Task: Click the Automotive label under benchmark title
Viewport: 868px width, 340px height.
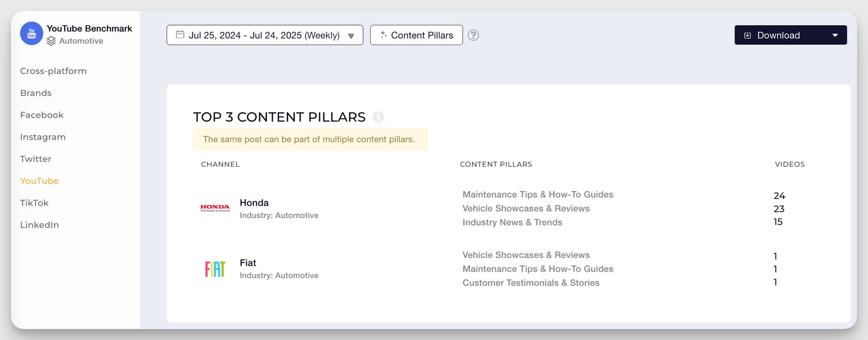Action: (81, 41)
